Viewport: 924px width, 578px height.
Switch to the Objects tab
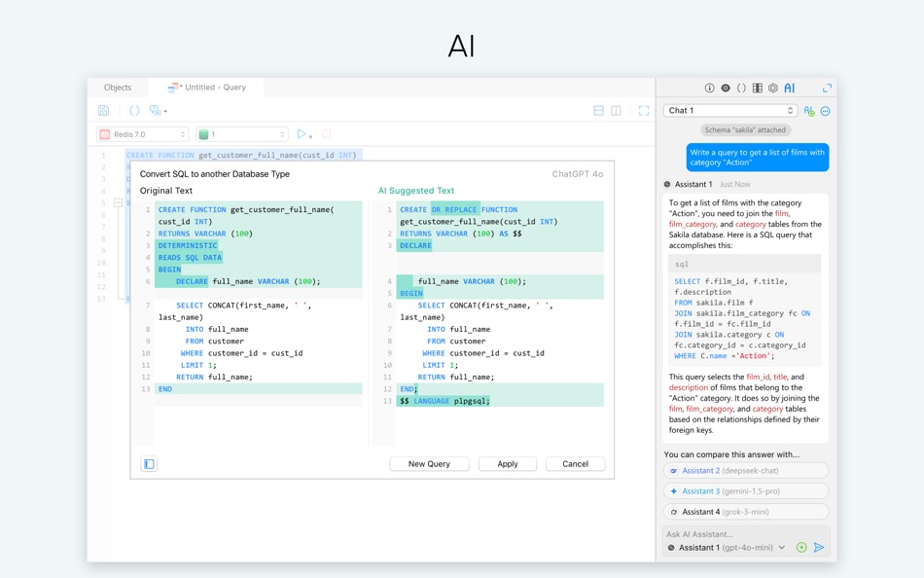[x=118, y=88]
